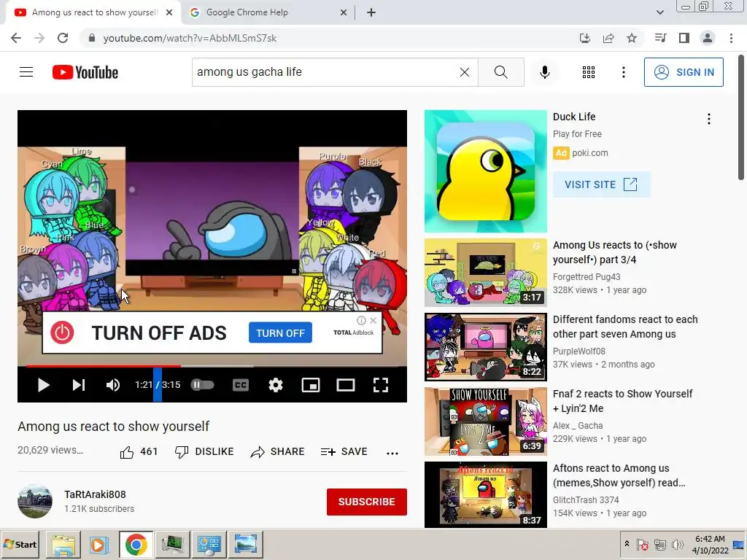Open a new Chrome tab
Screen dimensions: 747x560
pyautogui.click(x=371, y=13)
